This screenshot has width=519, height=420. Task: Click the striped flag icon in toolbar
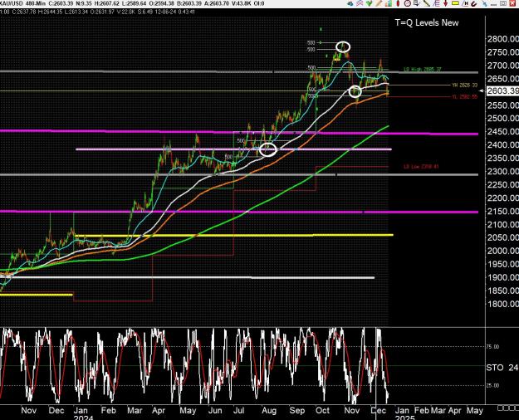click(x=360, y=3)
